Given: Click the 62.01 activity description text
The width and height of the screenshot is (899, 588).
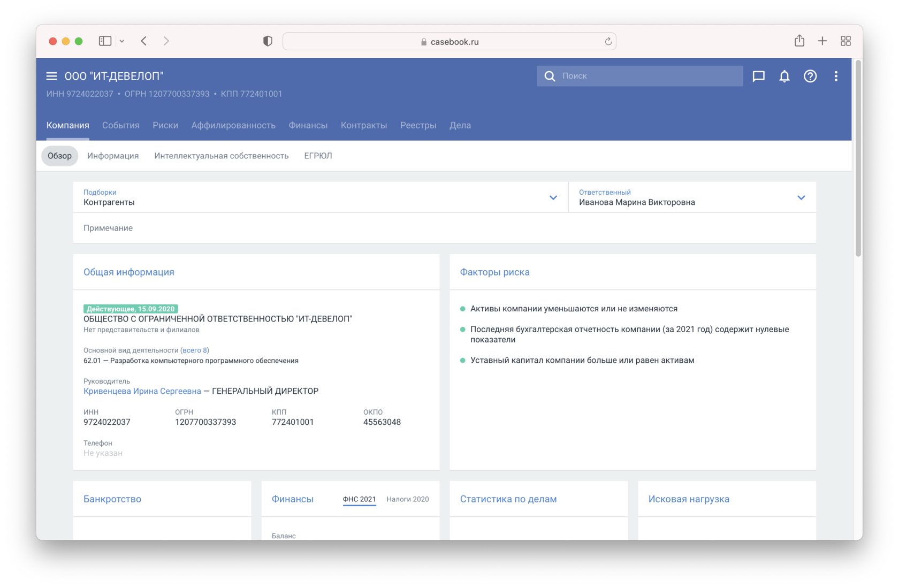Looking at the screenshot, I should click(x=191, y=361).
